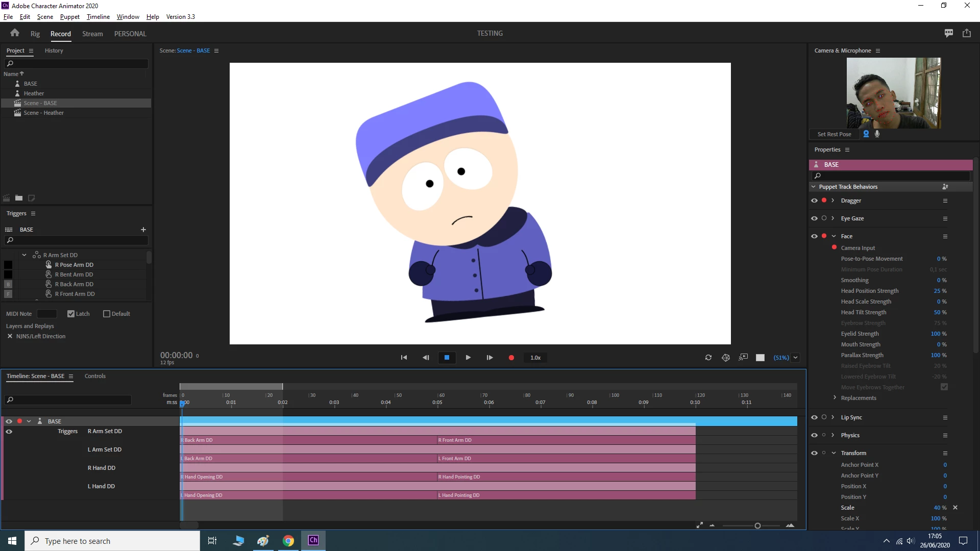Switch to the Rig workspace tab

35,34
